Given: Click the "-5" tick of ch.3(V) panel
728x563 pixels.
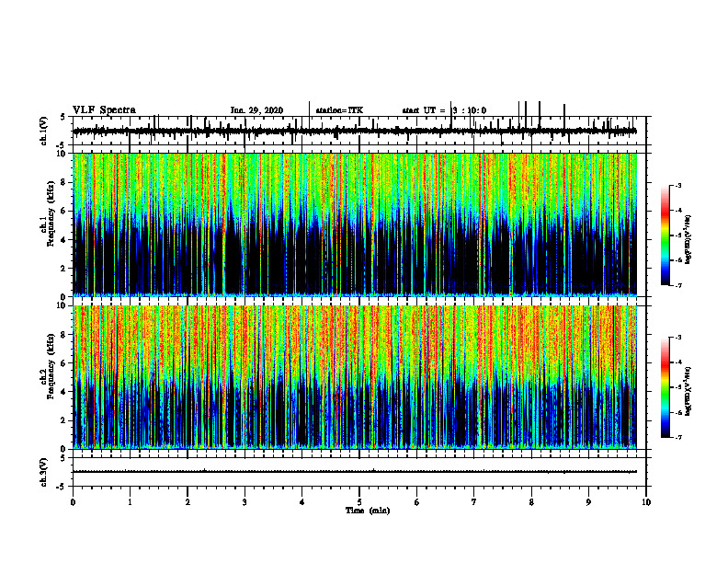Looking at the screenshot, I should pos(62,487).
